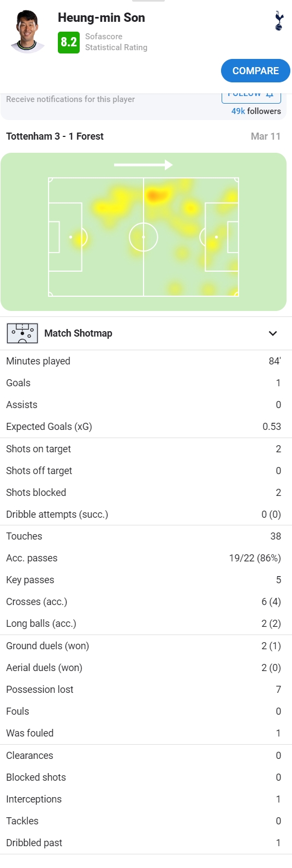
Task: Click the Sofascore Statistical Rating text
Action: 116,42
